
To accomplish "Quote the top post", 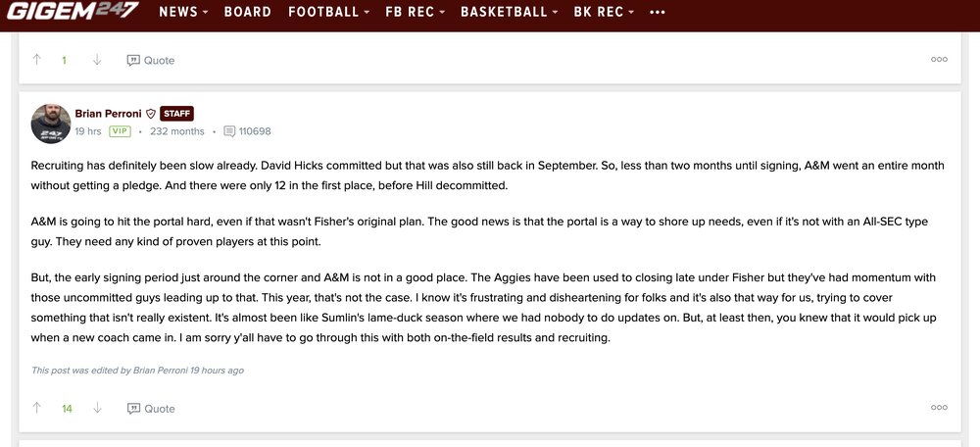I will coord(151,60).
